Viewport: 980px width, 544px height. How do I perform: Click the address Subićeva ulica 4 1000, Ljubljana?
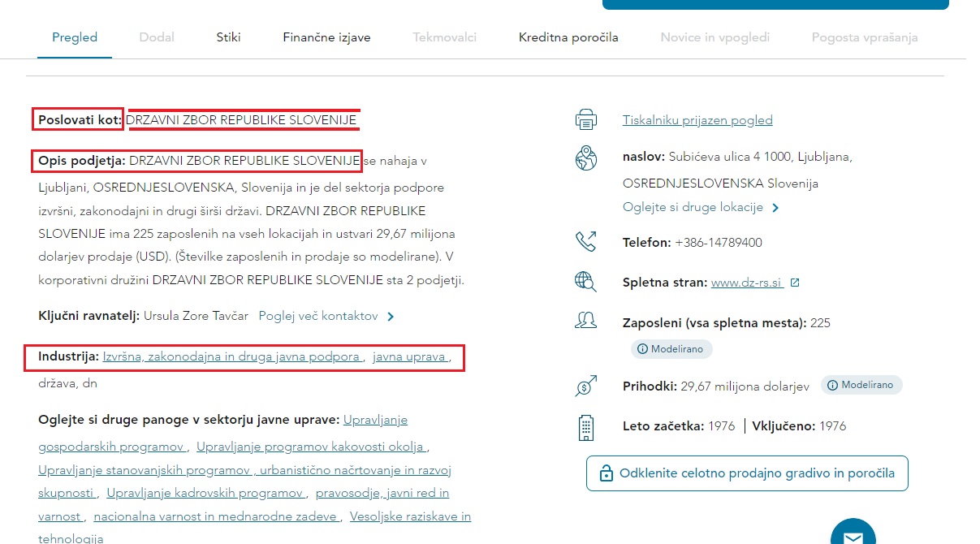point(761,157)
